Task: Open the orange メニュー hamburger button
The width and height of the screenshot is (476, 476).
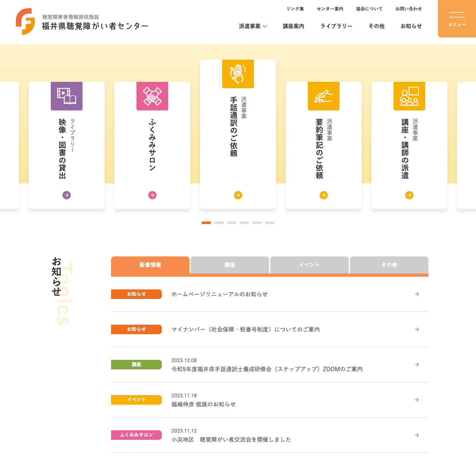Action: (x=457, y=19)
